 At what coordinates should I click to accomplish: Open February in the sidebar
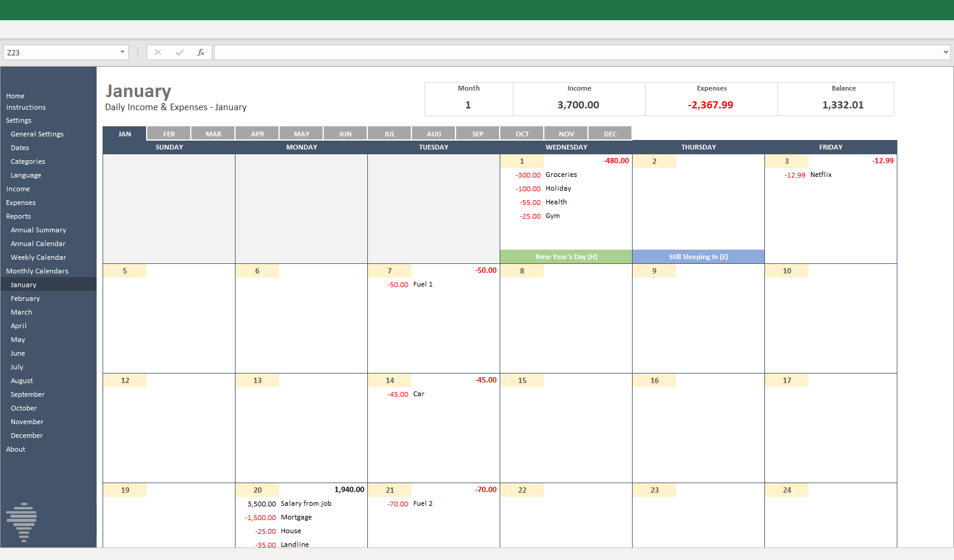25,298
